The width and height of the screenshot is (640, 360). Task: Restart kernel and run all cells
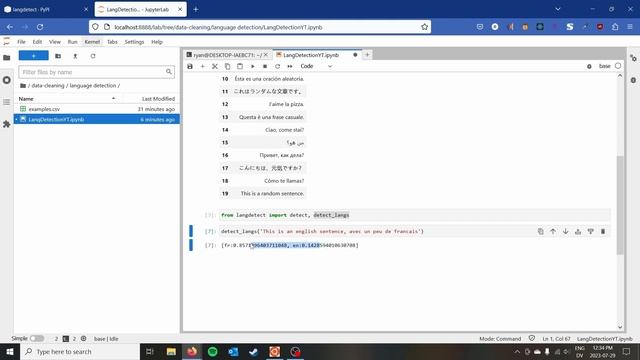coord(290,66)
